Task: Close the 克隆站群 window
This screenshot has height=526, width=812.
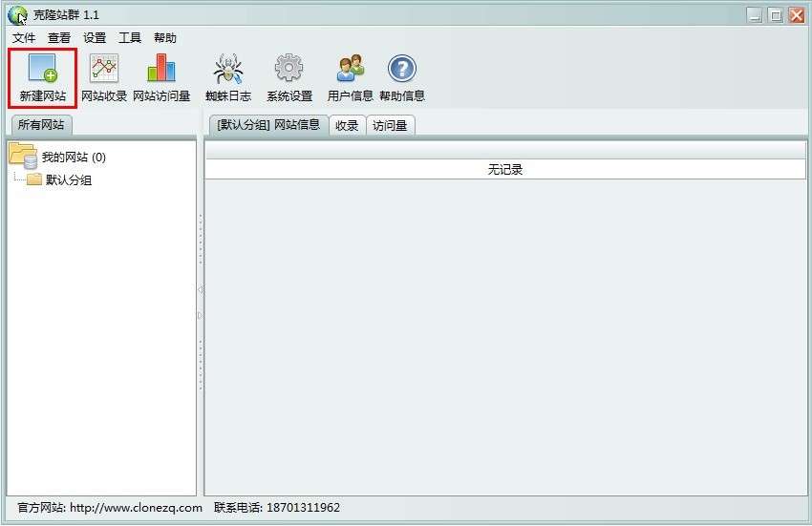Action: point(796,15)
